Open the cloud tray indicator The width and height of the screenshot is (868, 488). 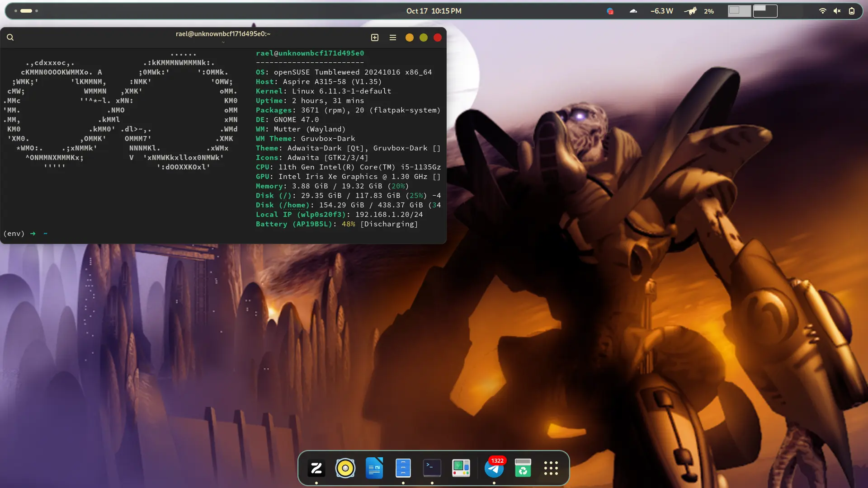[633, 11]
